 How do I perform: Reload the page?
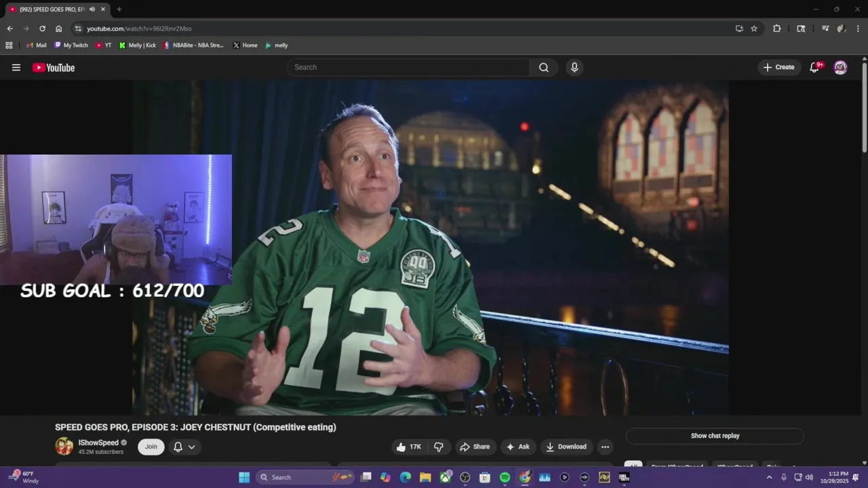(42, 28)
